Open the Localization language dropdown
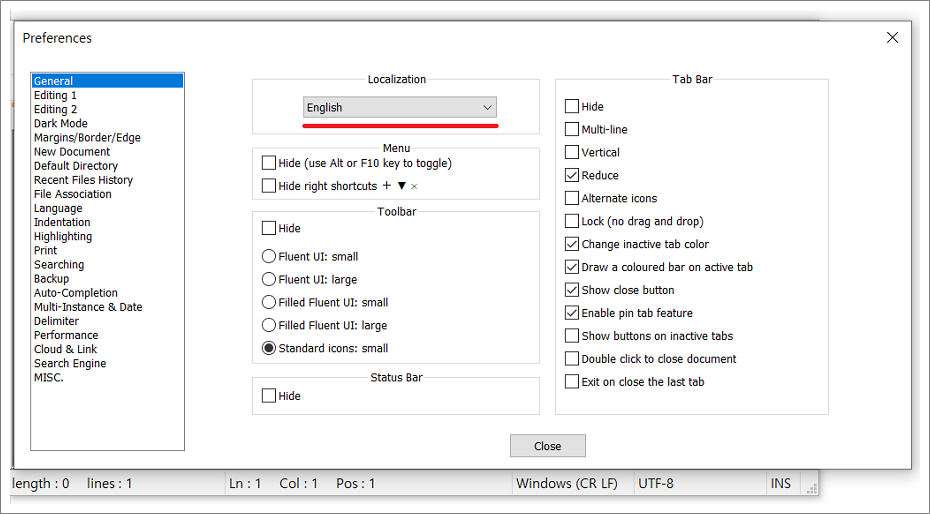The height and width of the screenshot is (514, 930). [400, 107]
